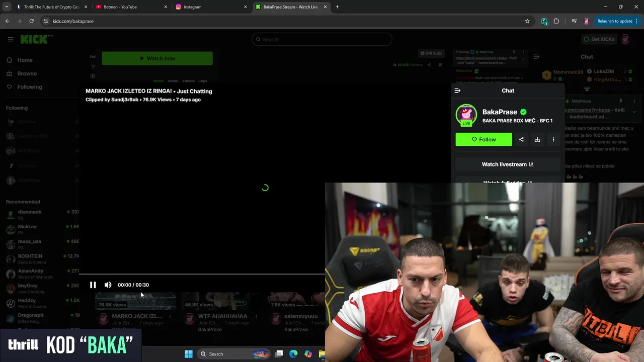Click the clip progress bar above the timer
The width and height of the screenshot is (644, 362).
pyautogui.click(x=202, y=275)
